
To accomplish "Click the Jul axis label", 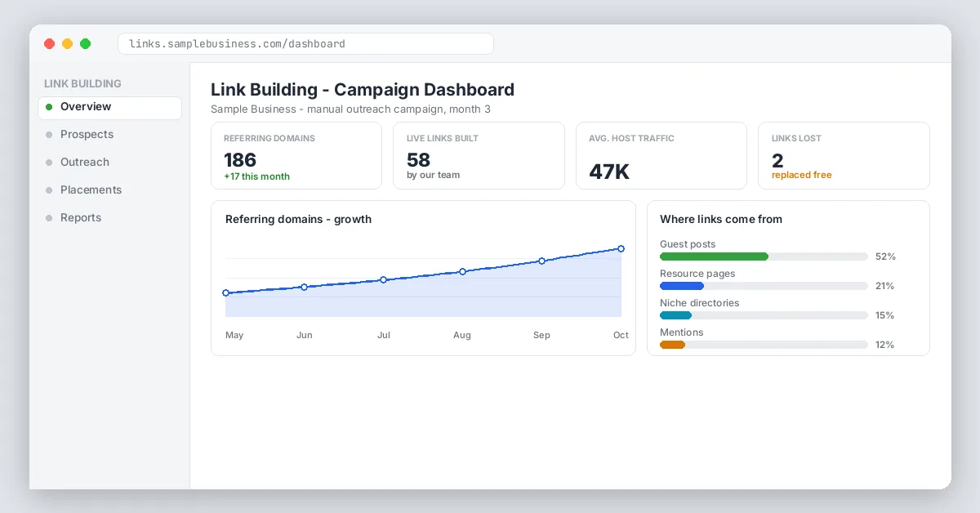I will 383,335.
